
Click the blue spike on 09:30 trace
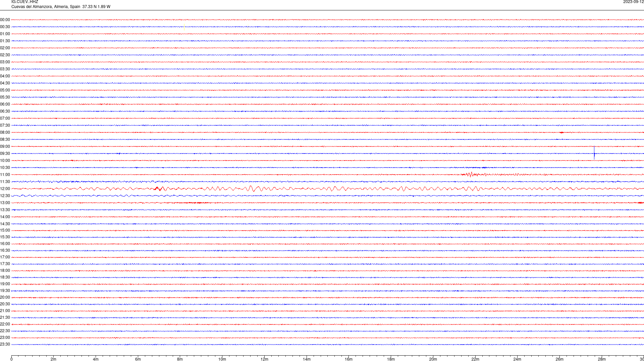pos(594,153)
